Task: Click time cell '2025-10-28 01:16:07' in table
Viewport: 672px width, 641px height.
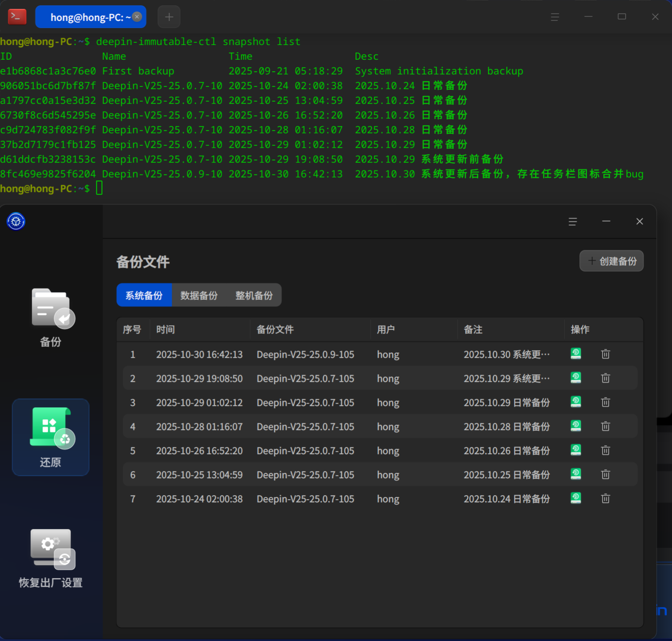Action: click(x=199, y=426)
